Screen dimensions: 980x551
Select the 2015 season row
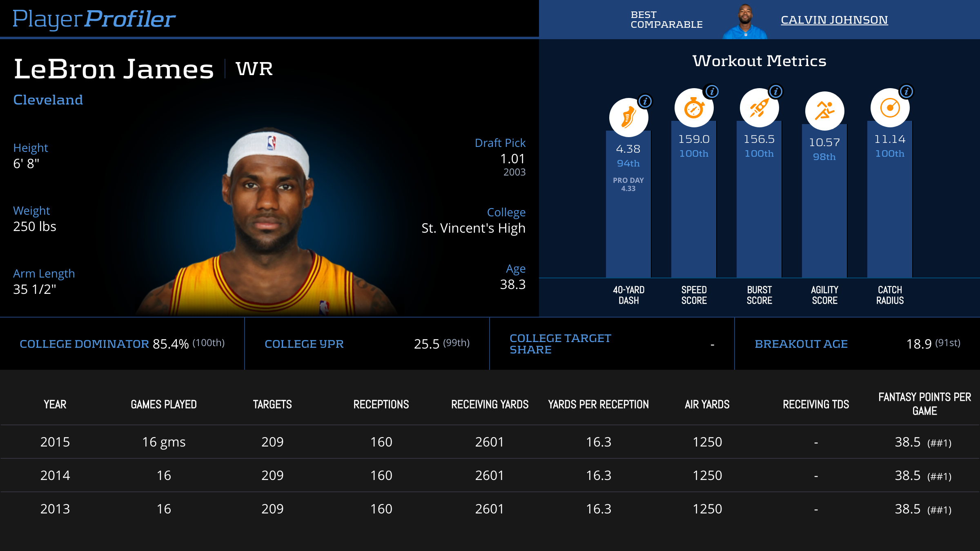490,442
